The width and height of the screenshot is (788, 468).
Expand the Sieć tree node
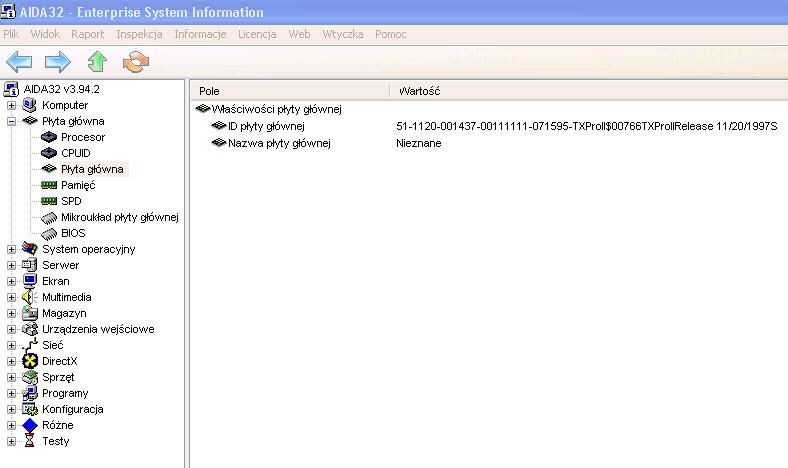[x=11, y=345]
